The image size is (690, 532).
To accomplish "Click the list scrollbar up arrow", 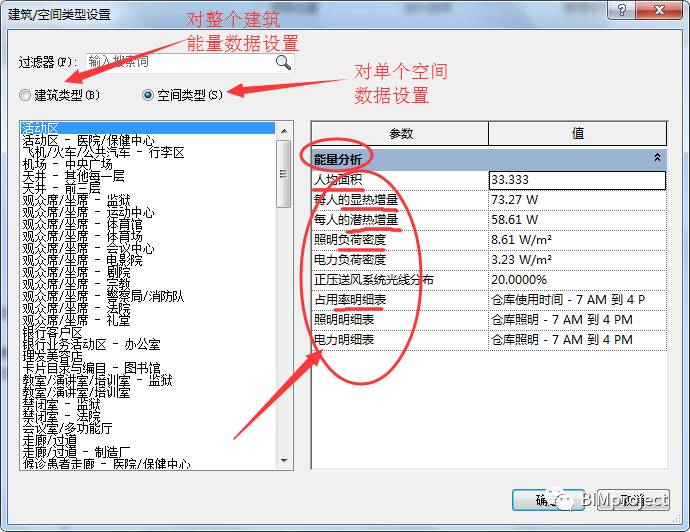I will pyautogui.click(x=284, y=131).
